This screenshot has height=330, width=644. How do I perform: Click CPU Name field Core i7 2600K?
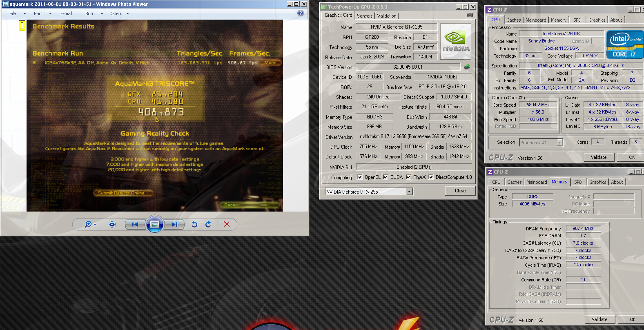click(x=561, y=33)
